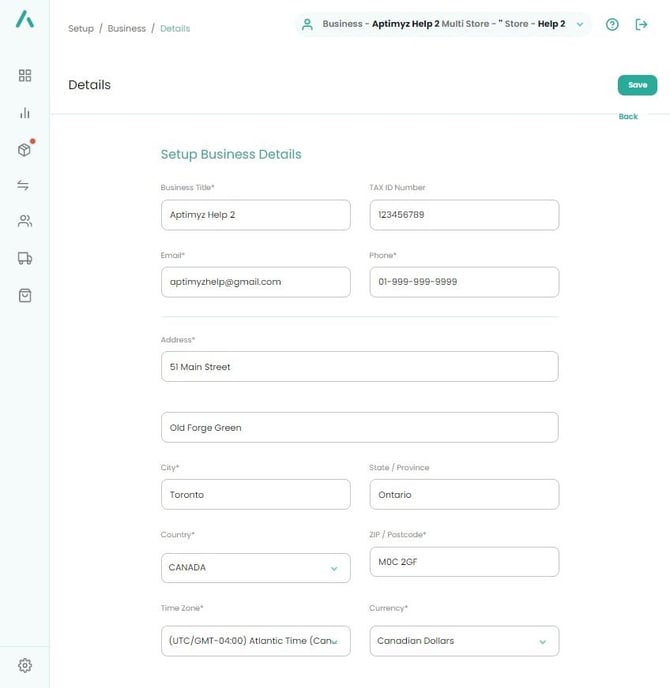The height and width of the screenshot is (688, 670).
Task: Open the shopping bag icon
Action: [x=25, y=295]
